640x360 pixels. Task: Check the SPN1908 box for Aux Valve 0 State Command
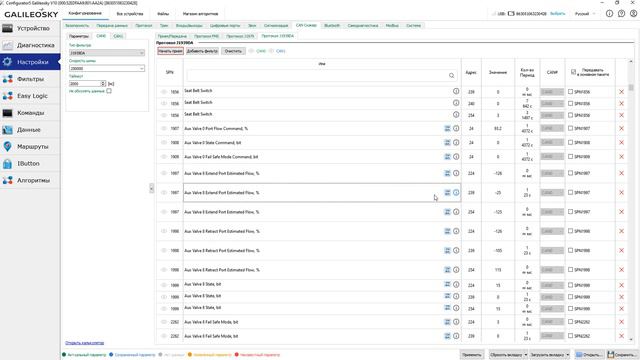click(x=570, y=142)
